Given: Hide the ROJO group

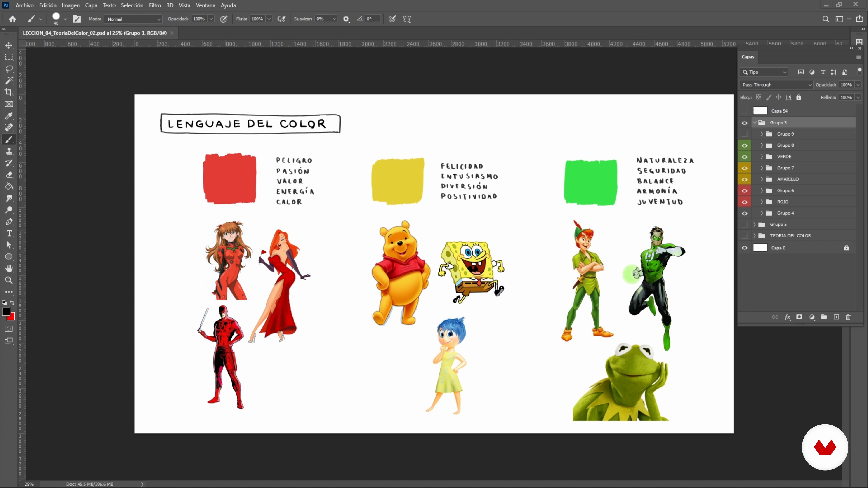Looking at the screenshot, I should point(744,202).
